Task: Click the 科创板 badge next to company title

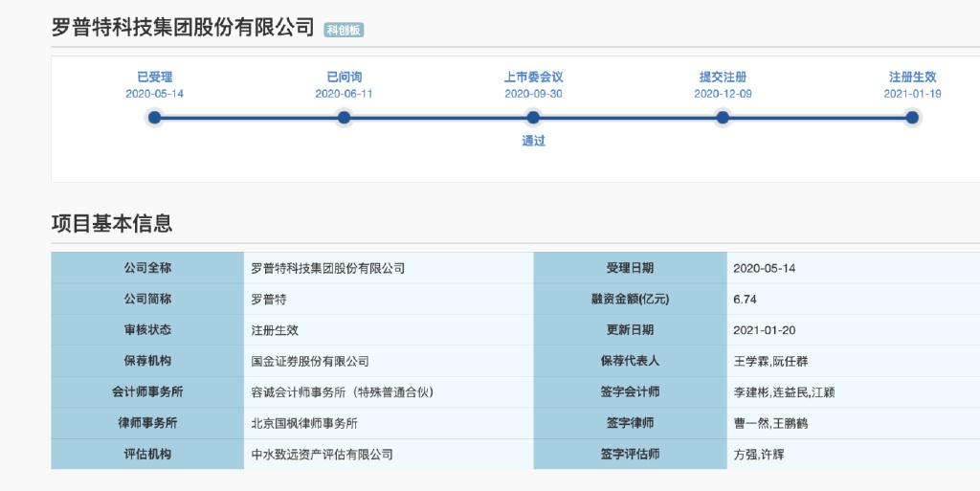Action: pos(344,30)
